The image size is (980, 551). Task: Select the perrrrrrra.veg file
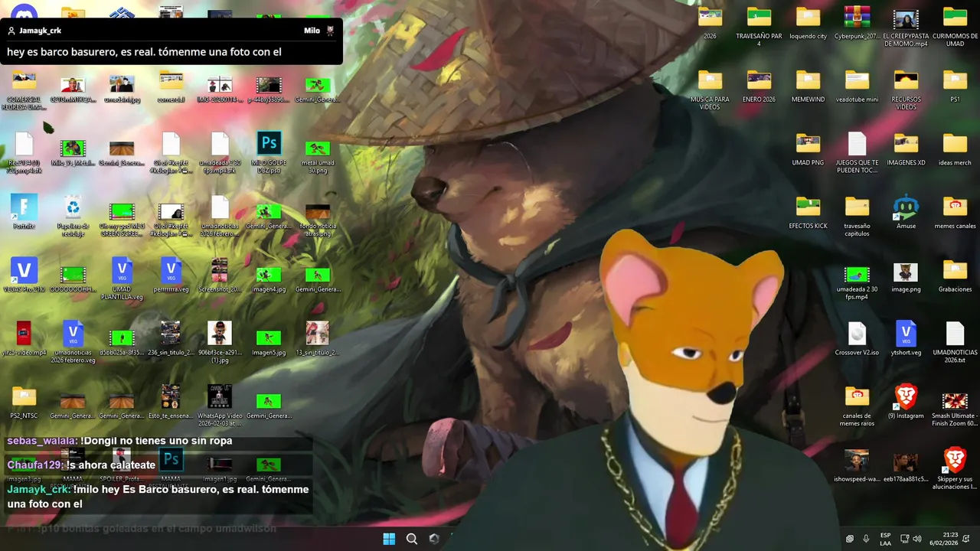[x=171, y=275]
